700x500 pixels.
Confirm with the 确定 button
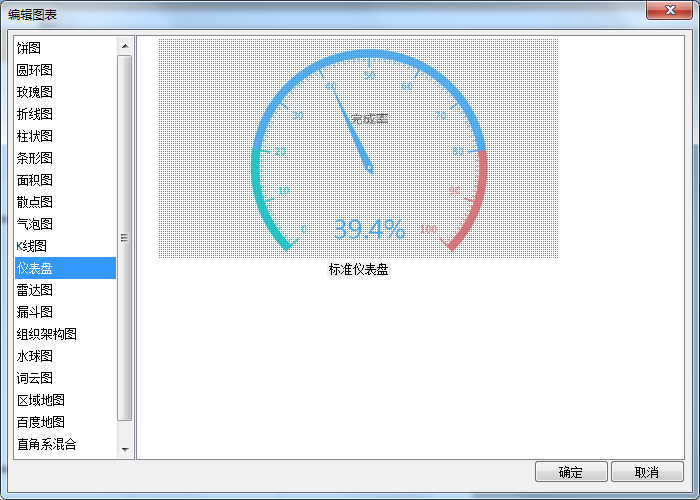pos(571,472)
